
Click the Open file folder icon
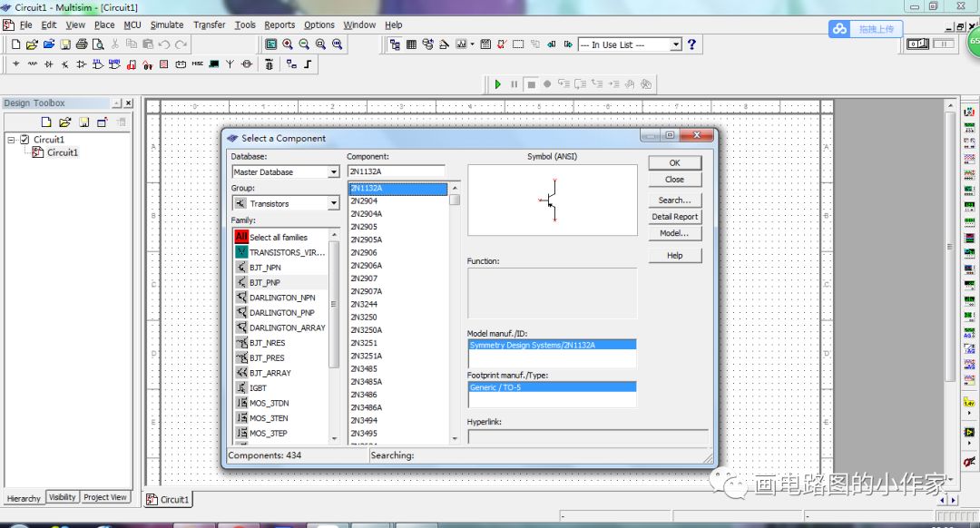32,44
